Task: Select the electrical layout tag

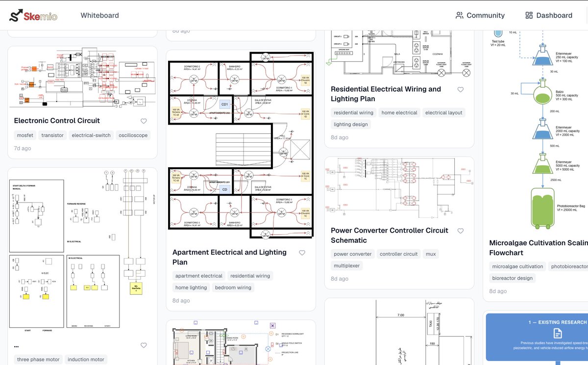Action: [444, 113]
